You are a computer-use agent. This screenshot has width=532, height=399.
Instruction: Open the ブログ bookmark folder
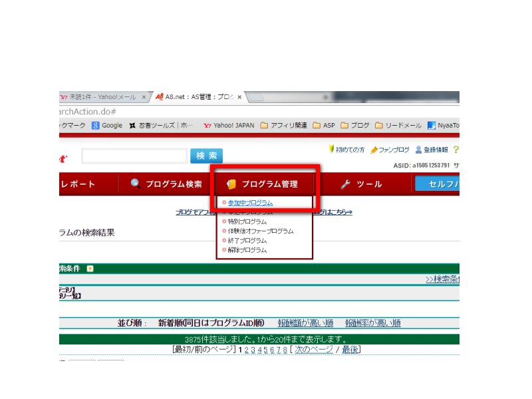(x=355, y=126)
